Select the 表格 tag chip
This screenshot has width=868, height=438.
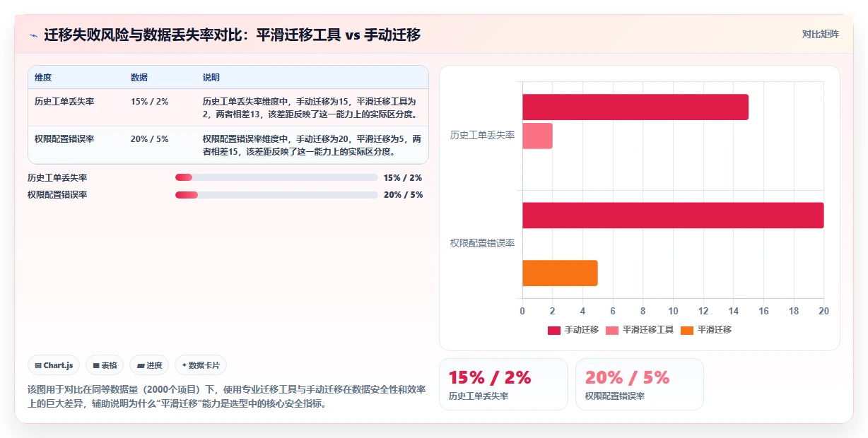coord(105,365)
